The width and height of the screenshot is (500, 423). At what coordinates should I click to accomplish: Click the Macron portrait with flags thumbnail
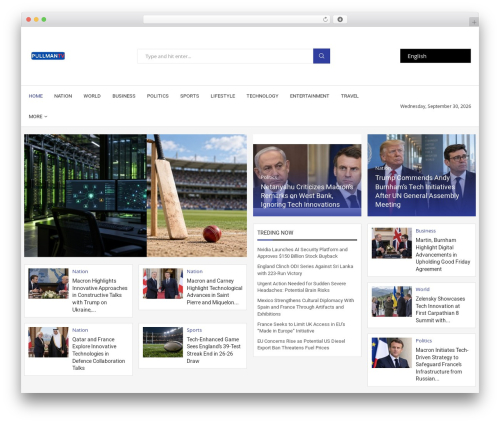click(x=392, y=353)
